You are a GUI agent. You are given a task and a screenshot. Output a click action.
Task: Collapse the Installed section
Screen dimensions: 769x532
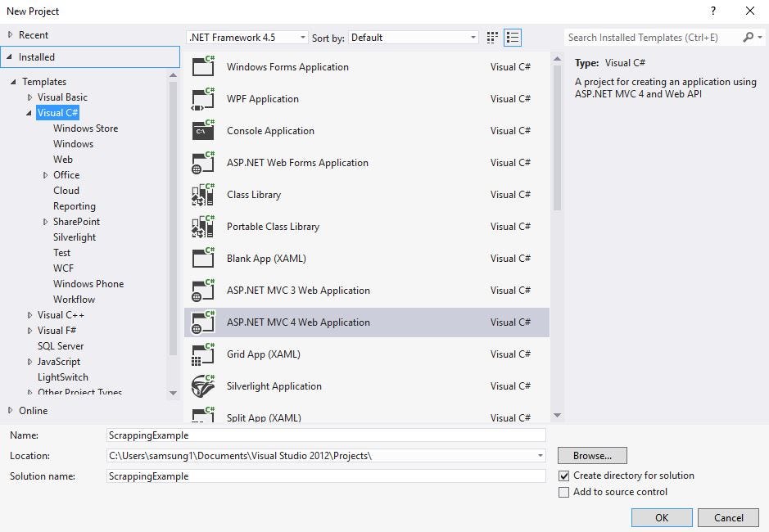pos(10,56)
